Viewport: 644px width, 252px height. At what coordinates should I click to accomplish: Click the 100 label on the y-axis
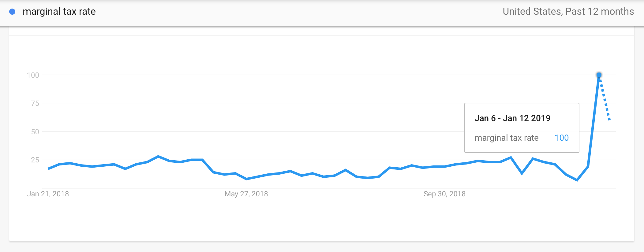click(x=33, y=75)
